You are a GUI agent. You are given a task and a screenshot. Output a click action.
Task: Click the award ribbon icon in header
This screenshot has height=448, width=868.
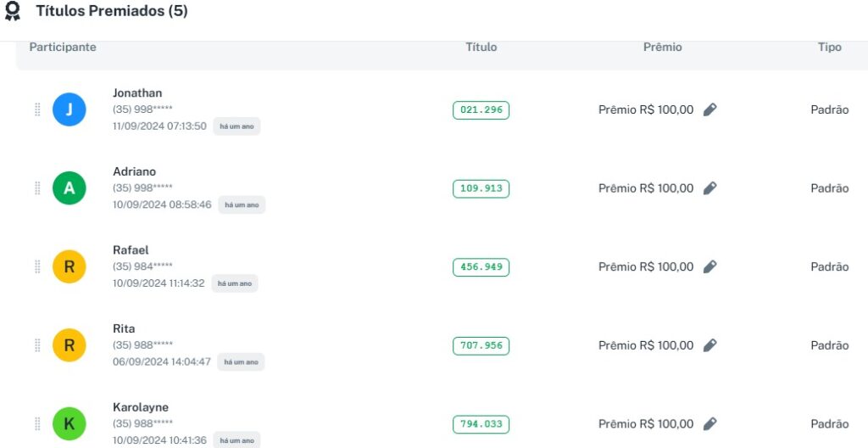[x=13, y=12]
